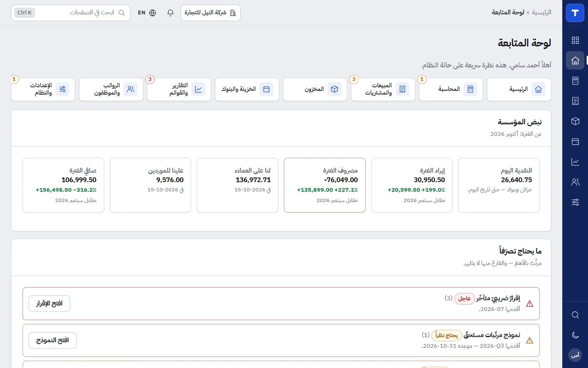This screenshot has width=588, height=368.
Task: Open the receipt sales icon in sidebar
Action: 575,101
